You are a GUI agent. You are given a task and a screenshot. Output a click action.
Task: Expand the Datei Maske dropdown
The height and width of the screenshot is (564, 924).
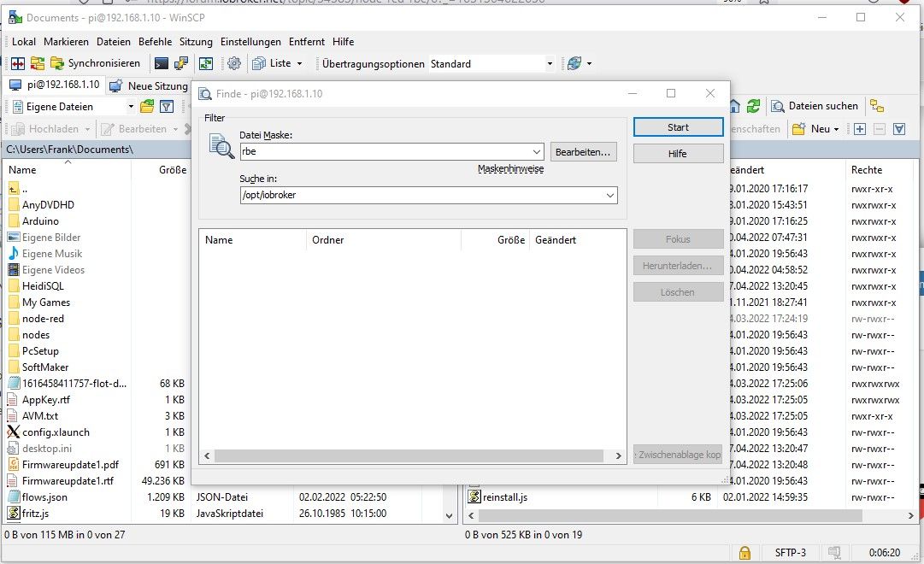pos(535,152)
